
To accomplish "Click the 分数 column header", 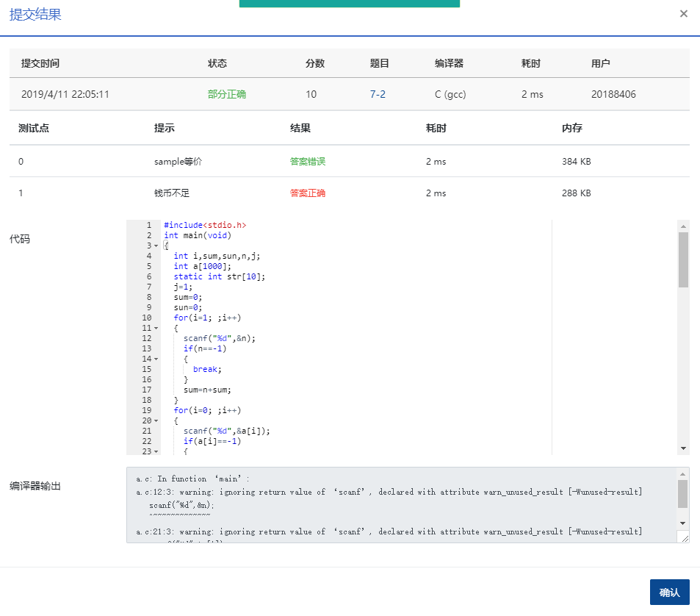I will pyautogui.click(x=314, y=63).
